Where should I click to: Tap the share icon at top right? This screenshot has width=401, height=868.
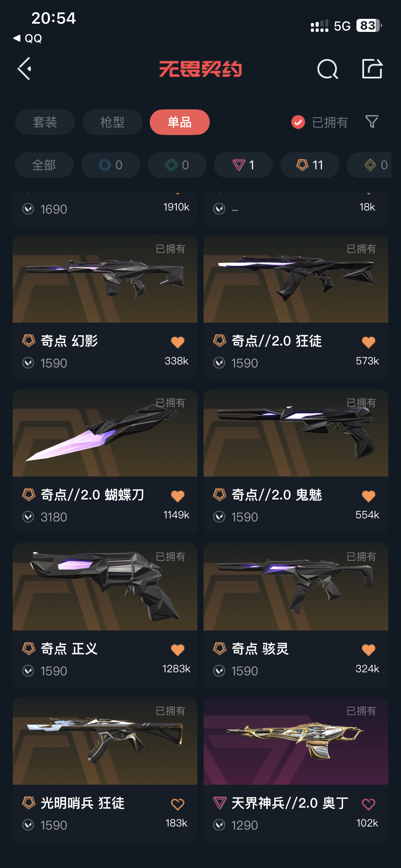372,69
